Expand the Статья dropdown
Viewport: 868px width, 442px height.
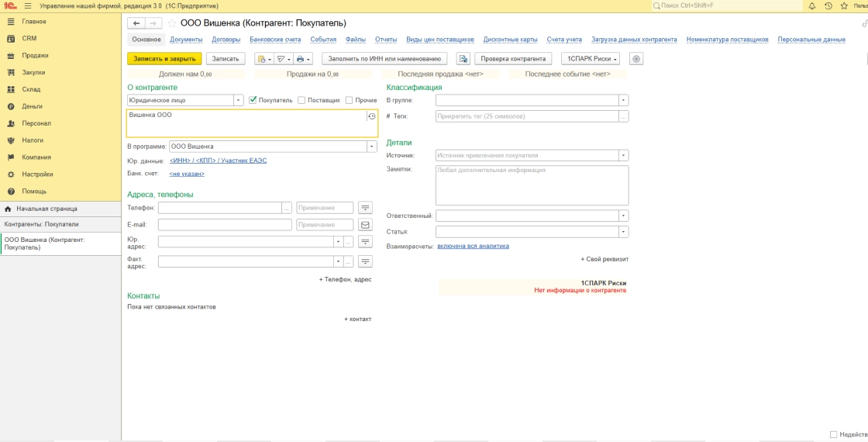click(x=623, y=232)
